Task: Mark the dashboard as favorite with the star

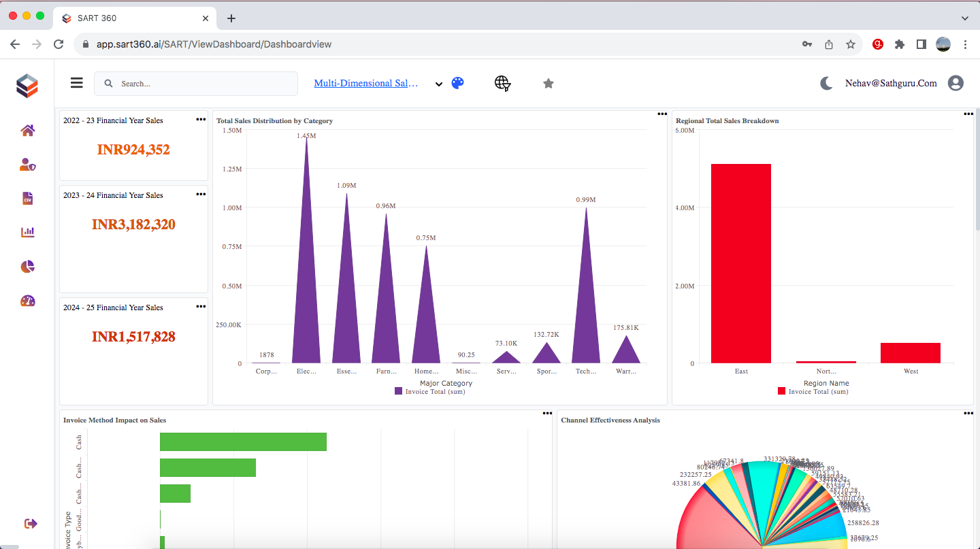Action: (x=549, y=83)
